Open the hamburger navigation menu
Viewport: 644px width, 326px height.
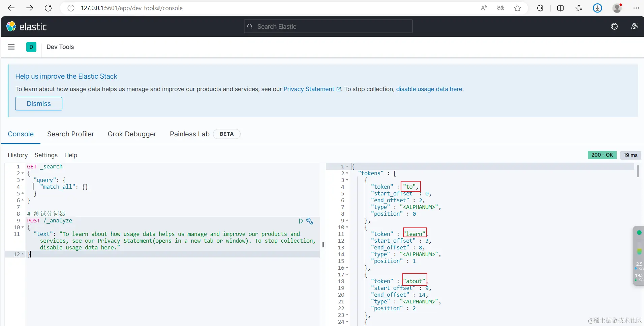point(11,47)
